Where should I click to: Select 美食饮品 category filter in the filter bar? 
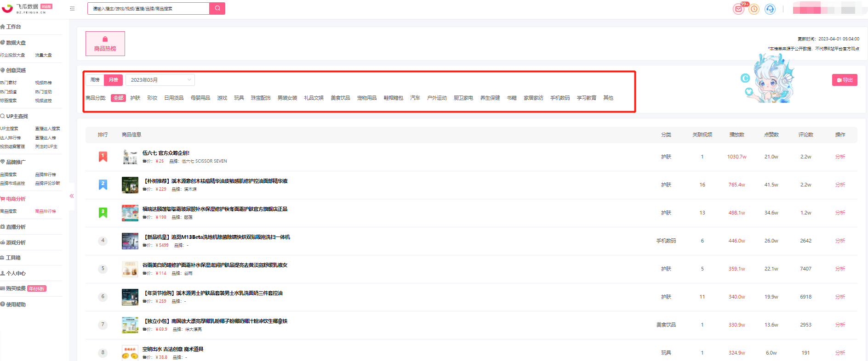tap(340, 98)
